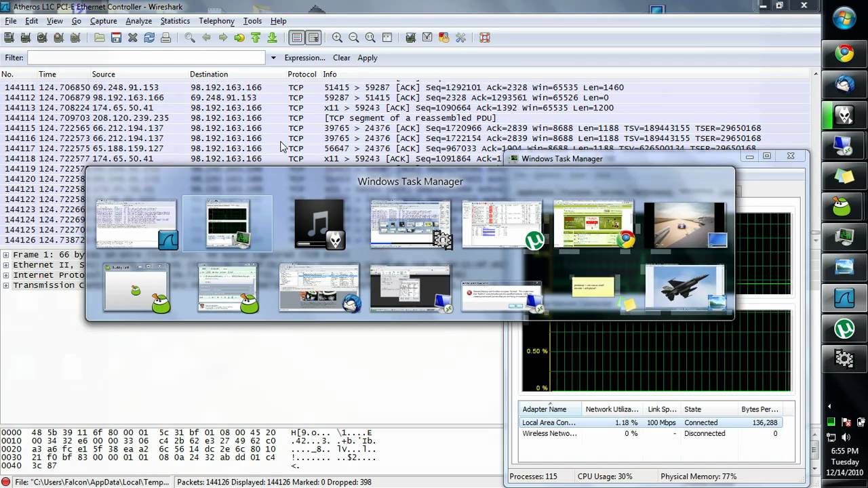Go back in packet history arrow
Image resolution: width=868 pixels, height=488 pixels.
point(206,38)
